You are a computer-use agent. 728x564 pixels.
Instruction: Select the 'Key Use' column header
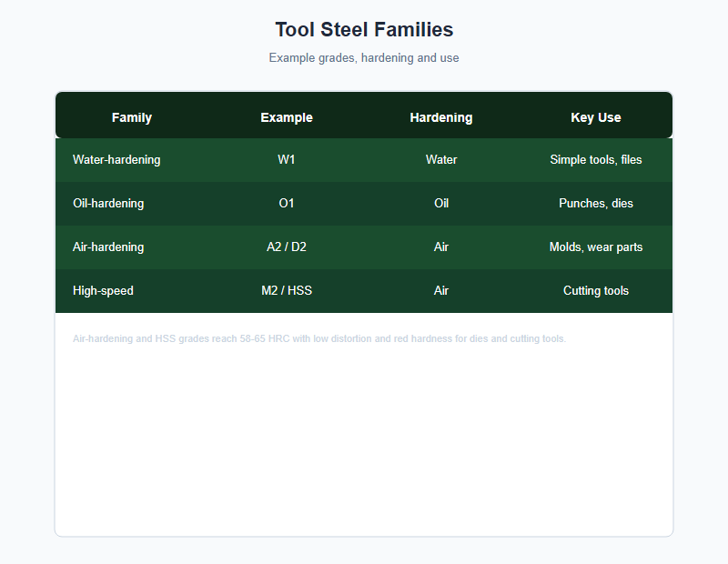596,117
